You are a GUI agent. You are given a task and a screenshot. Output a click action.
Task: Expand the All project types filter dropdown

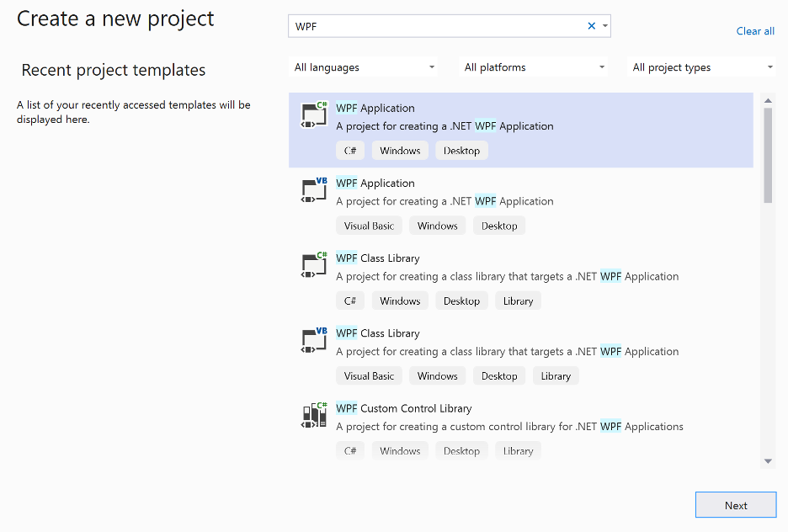701,67
